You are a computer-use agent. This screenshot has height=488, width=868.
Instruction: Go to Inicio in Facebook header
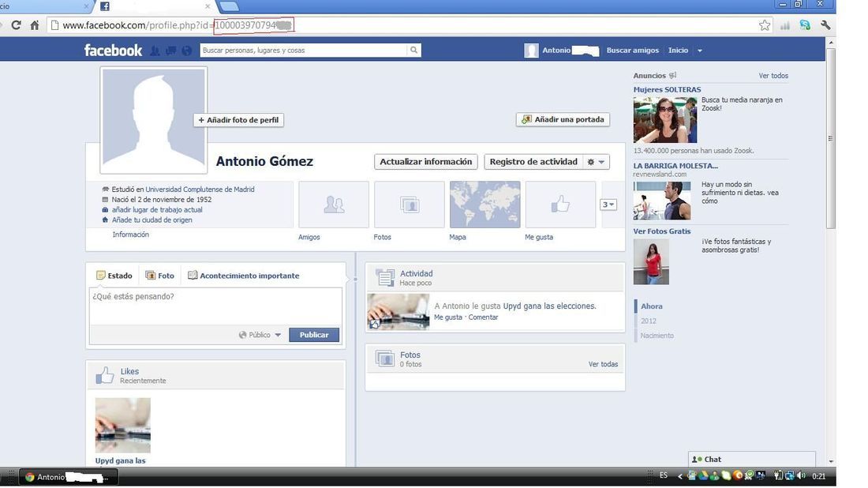tap(678, 50)
